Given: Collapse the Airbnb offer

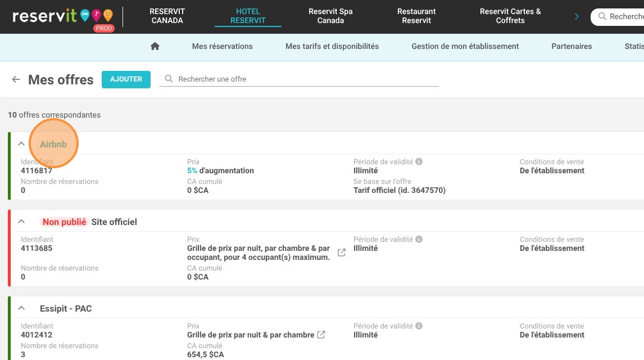Looking at the screenshot, I should click(21, 144).
